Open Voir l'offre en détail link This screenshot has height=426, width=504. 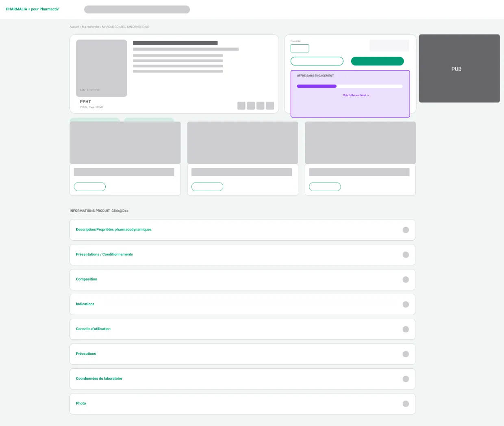pos(356,96)
